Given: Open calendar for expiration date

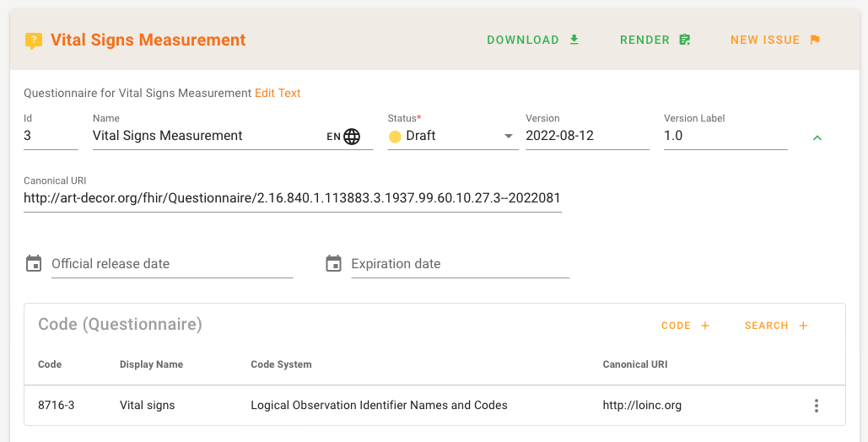Looking at the screenshot, I should [333, 264].
